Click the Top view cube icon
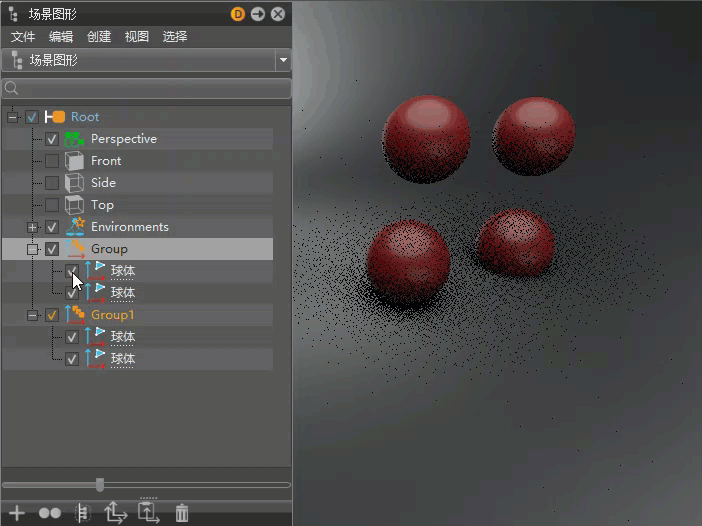The height and width of the screenshot is (526, 702). 74,205
